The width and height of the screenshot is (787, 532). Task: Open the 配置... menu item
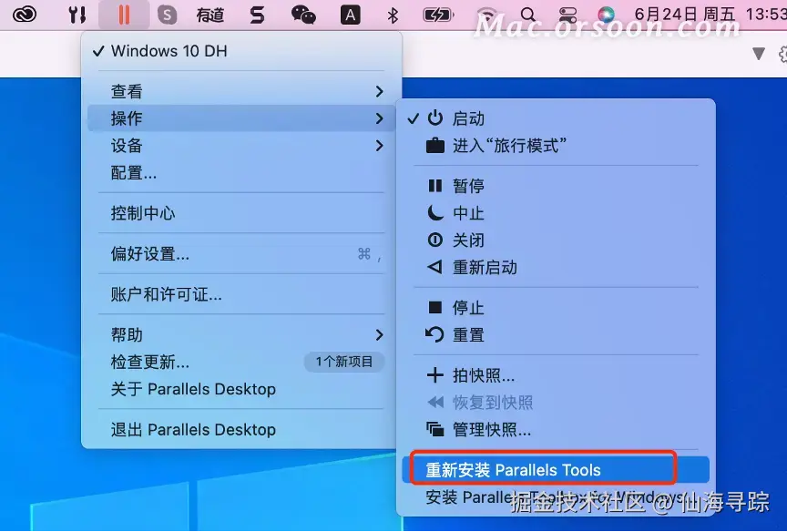coord(241,173)
